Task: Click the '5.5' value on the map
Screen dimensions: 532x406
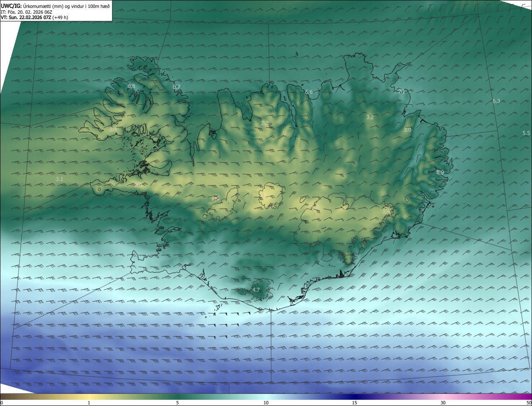Action: point(526,133)
